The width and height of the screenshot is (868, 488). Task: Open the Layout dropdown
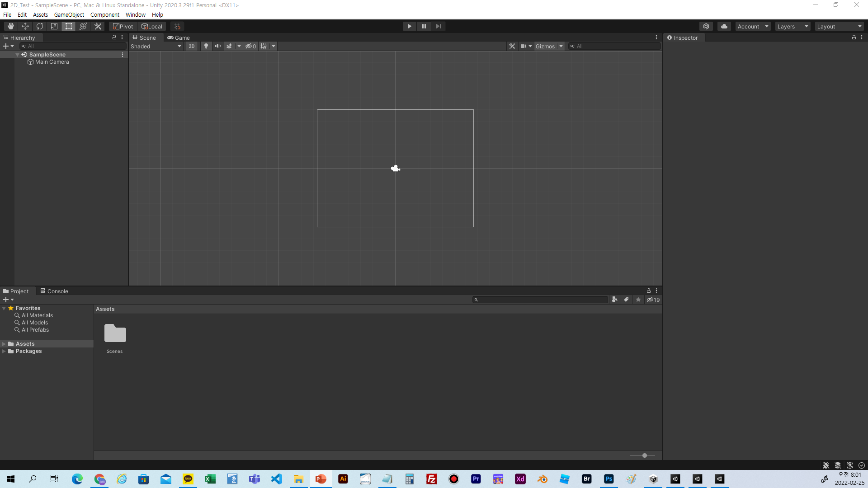839,26
